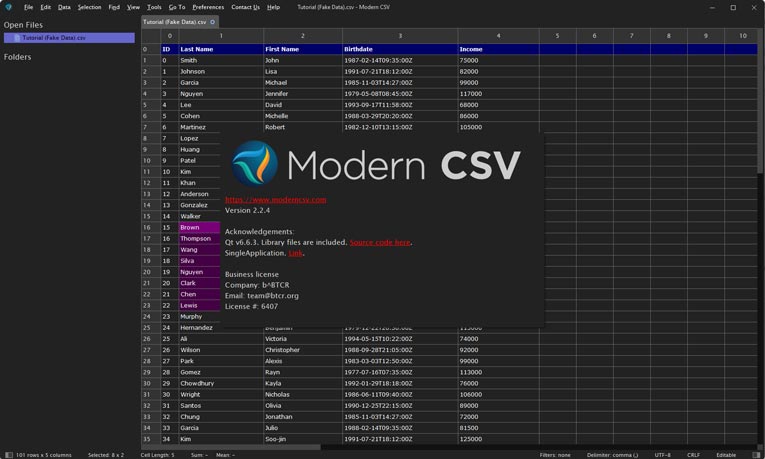Screen dimensions: 765x459
Task: Click the 'Email: team@btcr.org' text
Action: (x=262, y=296)
